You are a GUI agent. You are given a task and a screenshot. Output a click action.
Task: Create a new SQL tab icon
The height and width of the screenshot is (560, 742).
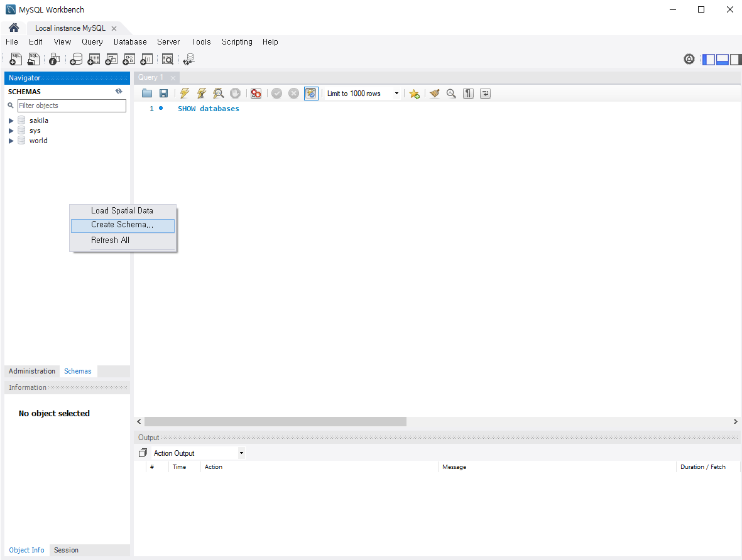[16, 59]
